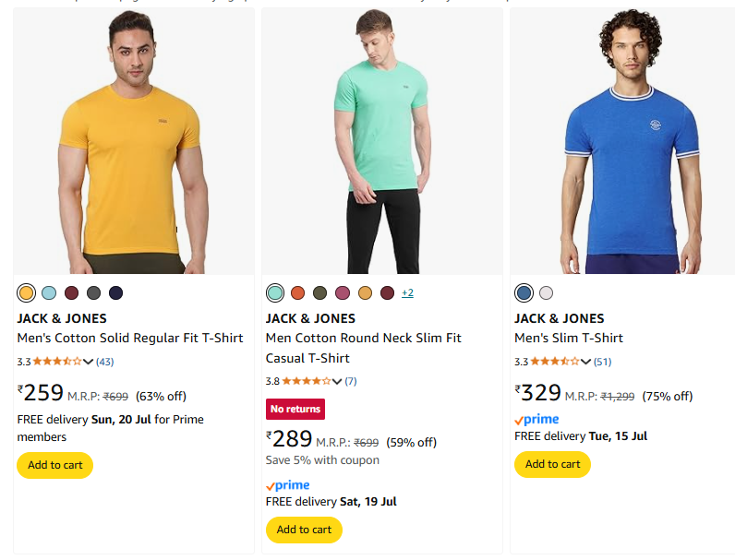Choose maroon swatch for Solid Regular Fit T-Shirt
The height and width of the screenshot is (560, 735).
71,293
